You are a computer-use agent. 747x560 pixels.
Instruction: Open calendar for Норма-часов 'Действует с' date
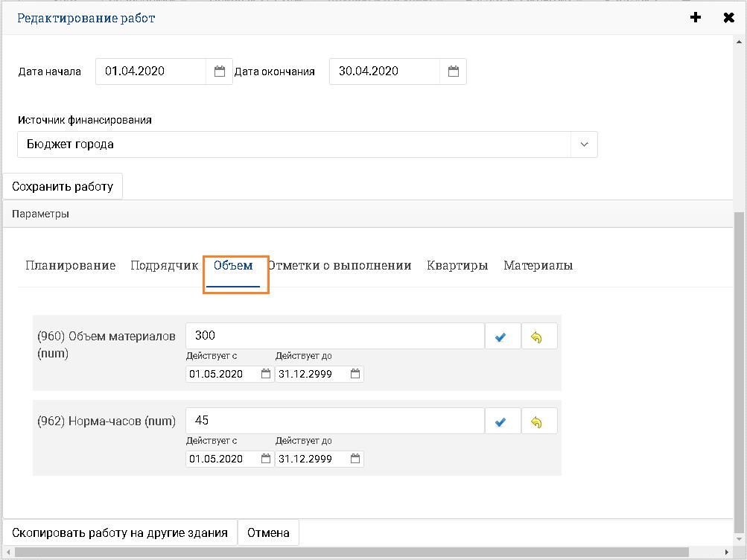tap(266, 459)
